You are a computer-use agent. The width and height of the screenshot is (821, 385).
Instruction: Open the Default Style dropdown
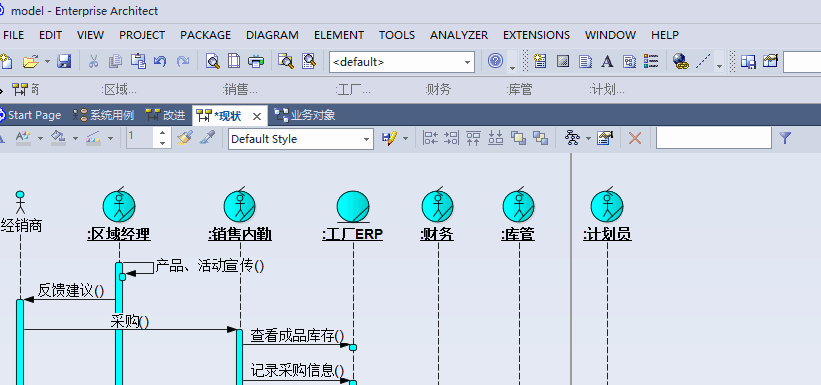[301, 139]
